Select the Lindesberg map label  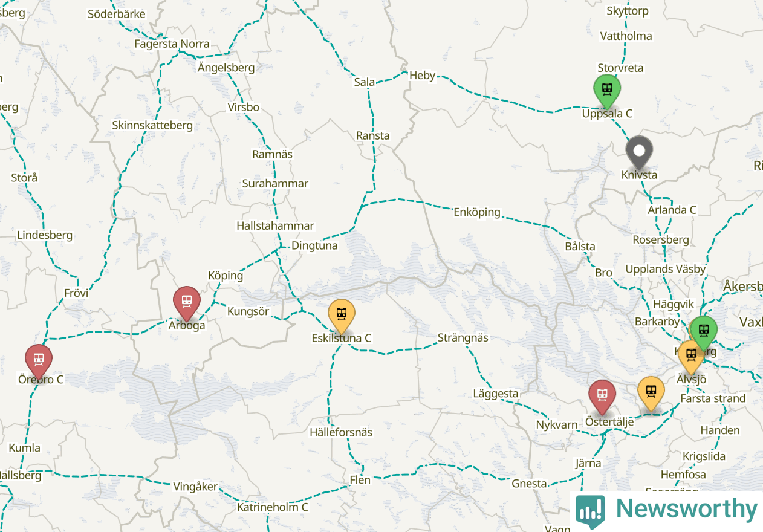(45, 235)
